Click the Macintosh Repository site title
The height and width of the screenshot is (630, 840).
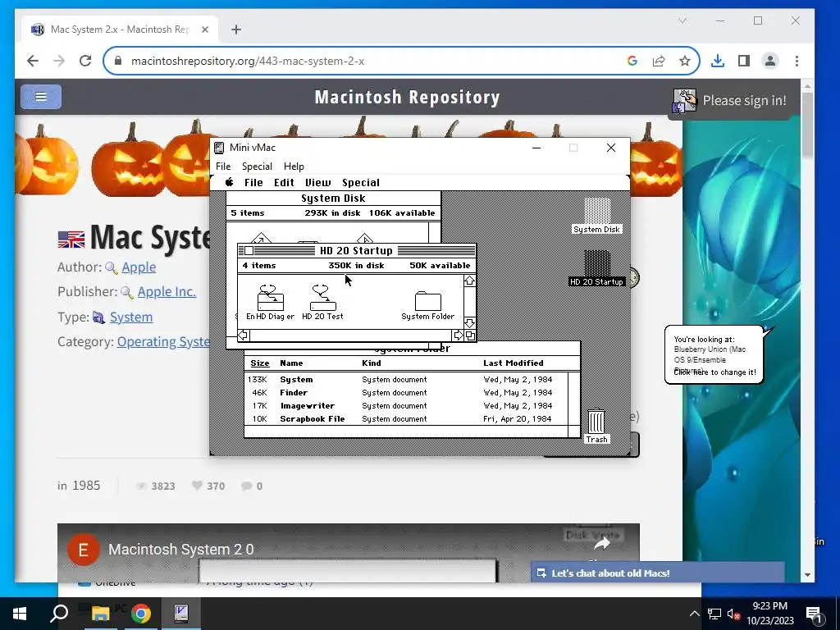407,97
